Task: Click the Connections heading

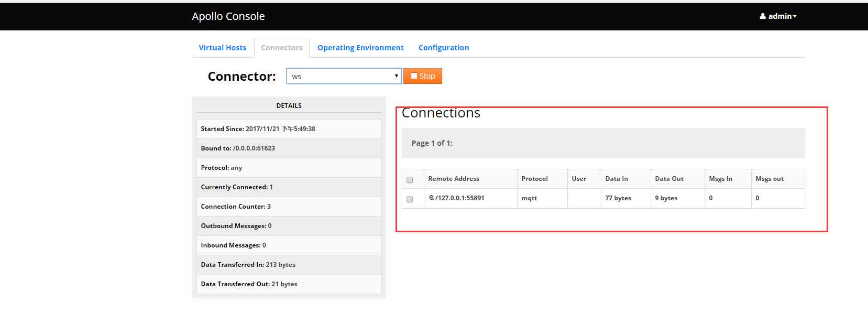Action: pos(441,113)
